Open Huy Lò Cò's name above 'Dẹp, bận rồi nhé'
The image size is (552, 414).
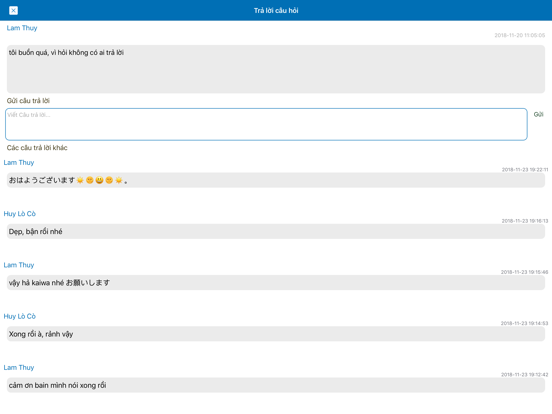point(20,214)
